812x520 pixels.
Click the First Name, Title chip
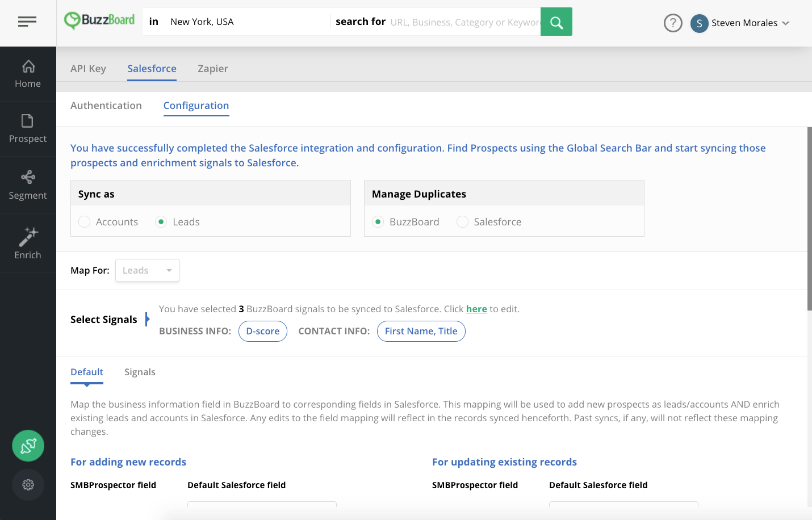(x=421, y=331)
